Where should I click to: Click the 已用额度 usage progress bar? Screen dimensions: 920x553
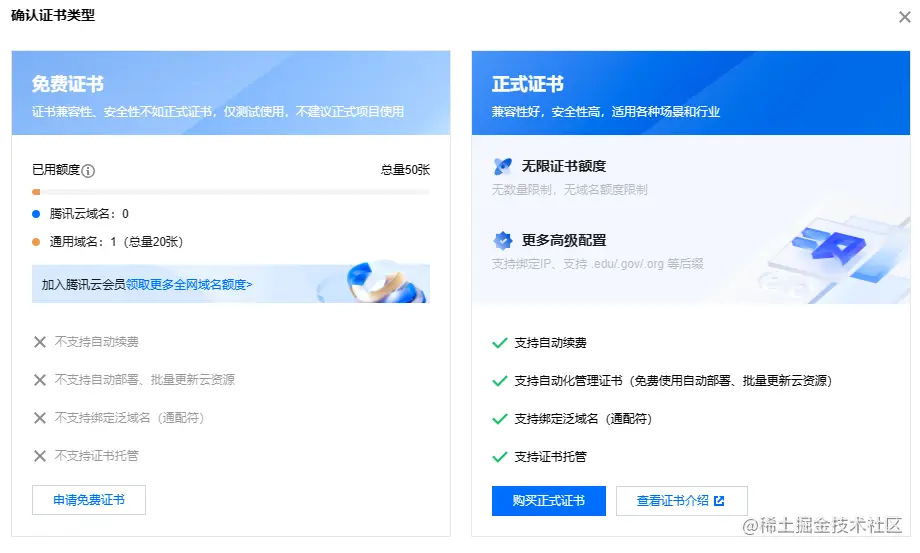tap(231, 192)
